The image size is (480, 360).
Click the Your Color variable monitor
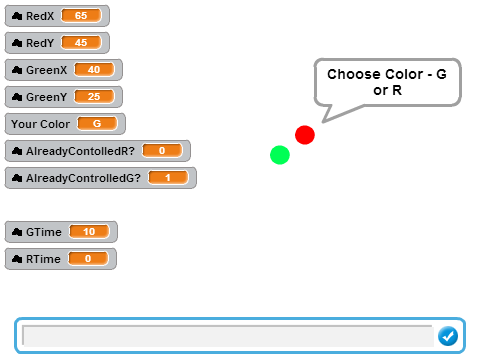65,124
